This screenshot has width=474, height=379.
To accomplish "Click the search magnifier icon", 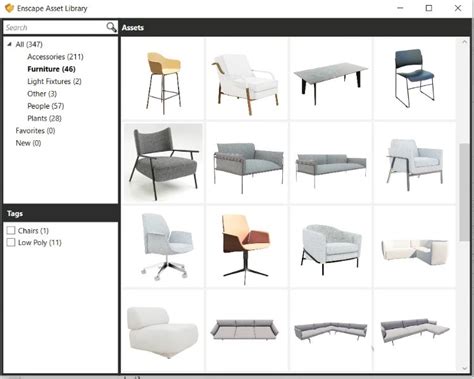I will [111, 27].
